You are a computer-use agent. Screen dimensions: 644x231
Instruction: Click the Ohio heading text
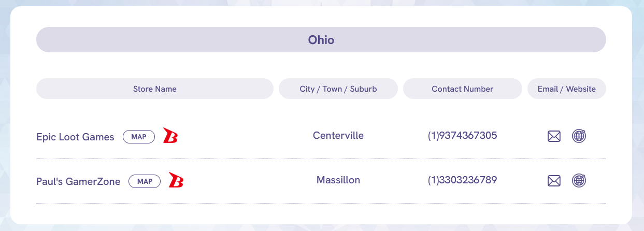click(321, 40)
